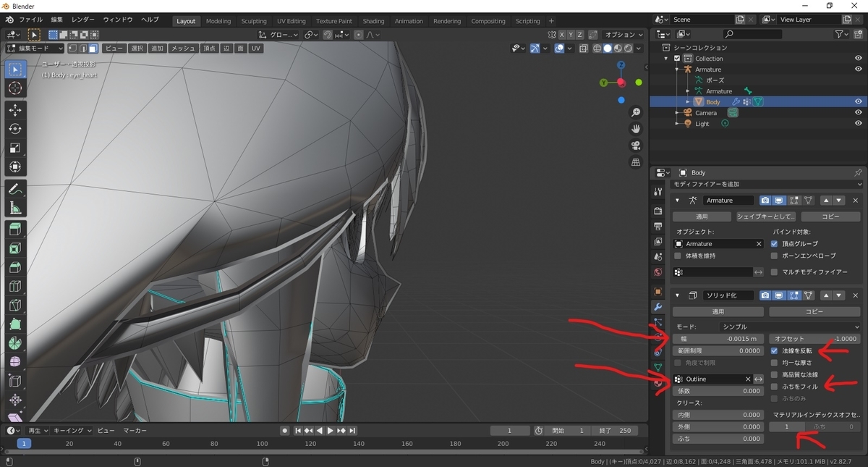Enable the ボーンエンベロープ checkbox
This screenshot has width=868, height=467.
pos(775,256)
